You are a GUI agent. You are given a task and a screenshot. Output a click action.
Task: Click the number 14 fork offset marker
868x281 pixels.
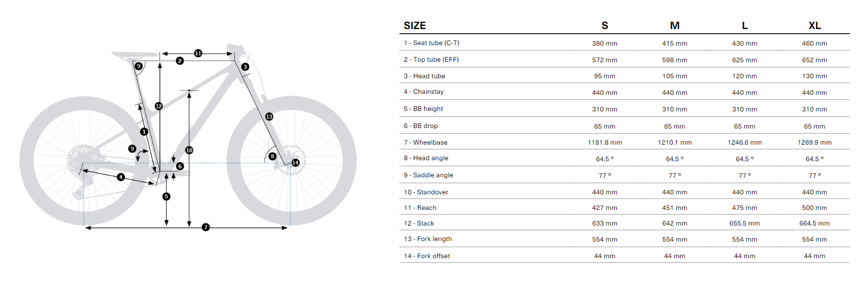295,163
